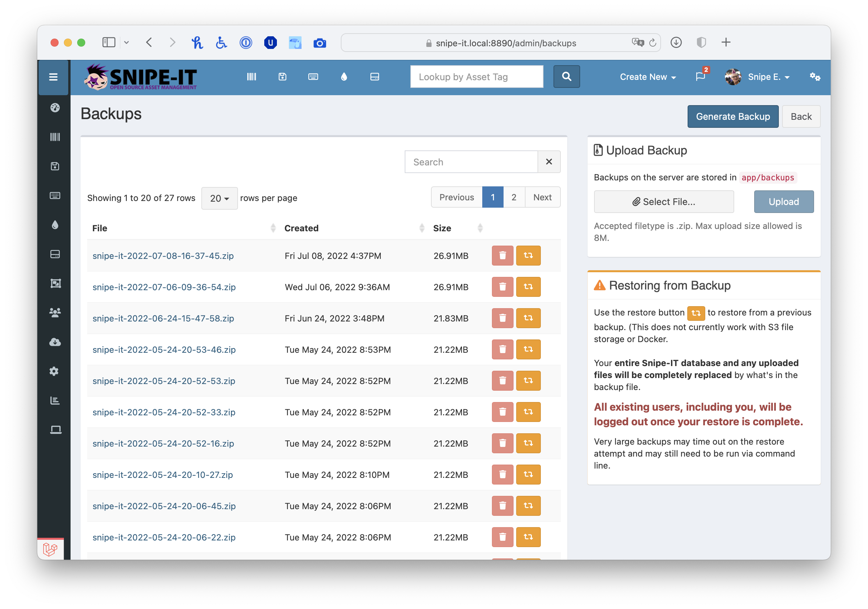Click the blue asset tag search button
Viewport: 868px width, 609px height.
pos(566,77)
